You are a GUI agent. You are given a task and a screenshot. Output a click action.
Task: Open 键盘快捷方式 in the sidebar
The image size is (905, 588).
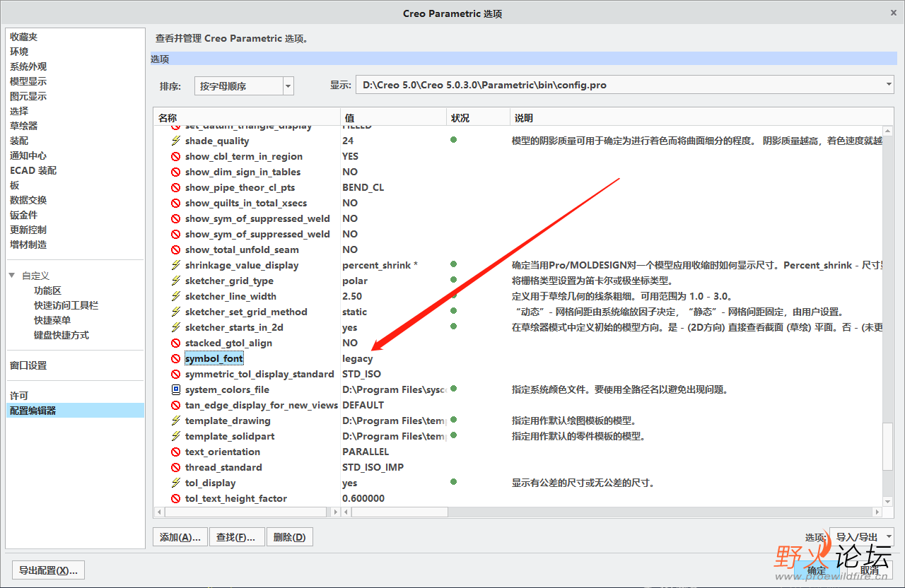tap(62, 335)
